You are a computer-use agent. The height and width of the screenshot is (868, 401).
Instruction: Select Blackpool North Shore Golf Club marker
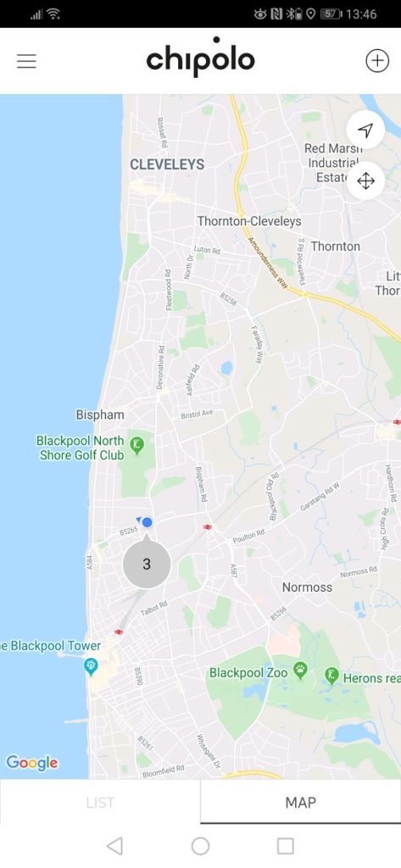pyautogui.click(x=136, y=444)
